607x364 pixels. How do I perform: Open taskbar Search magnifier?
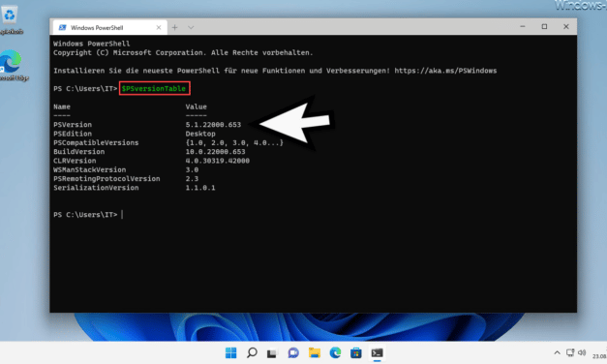tap(252, 352)
